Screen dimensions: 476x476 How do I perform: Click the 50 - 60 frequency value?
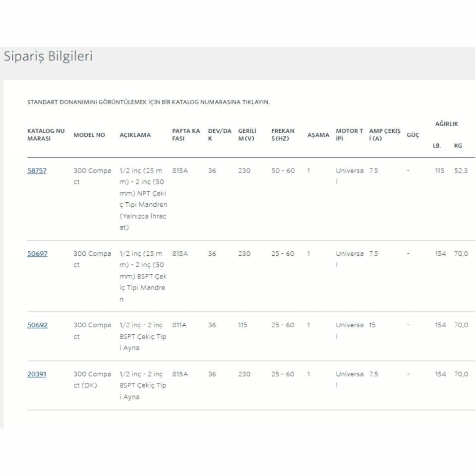click(x=283, y=171)
